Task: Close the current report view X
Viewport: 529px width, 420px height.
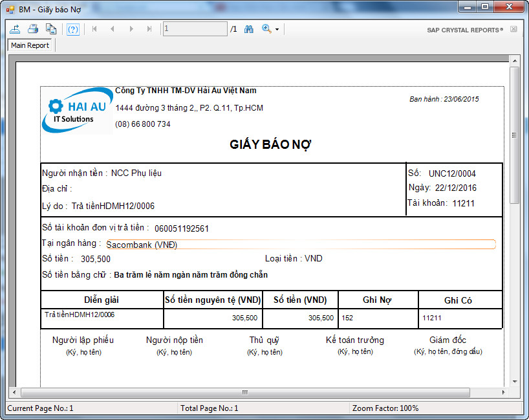Action: click(513, 29)
